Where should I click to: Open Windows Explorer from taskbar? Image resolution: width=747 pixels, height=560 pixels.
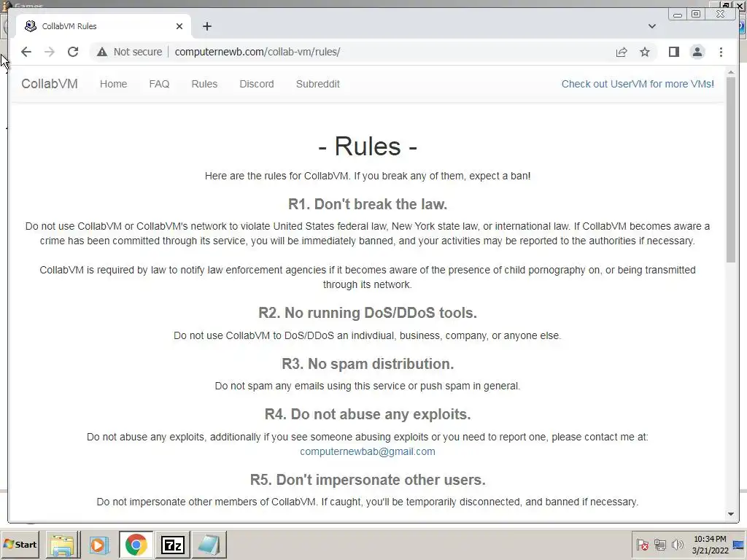[63, 545]
